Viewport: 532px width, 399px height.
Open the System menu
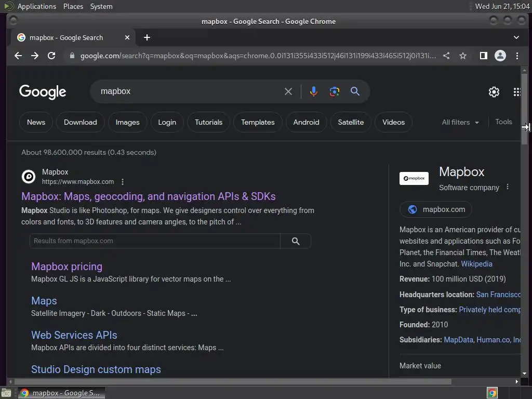(x=101, y=6)
